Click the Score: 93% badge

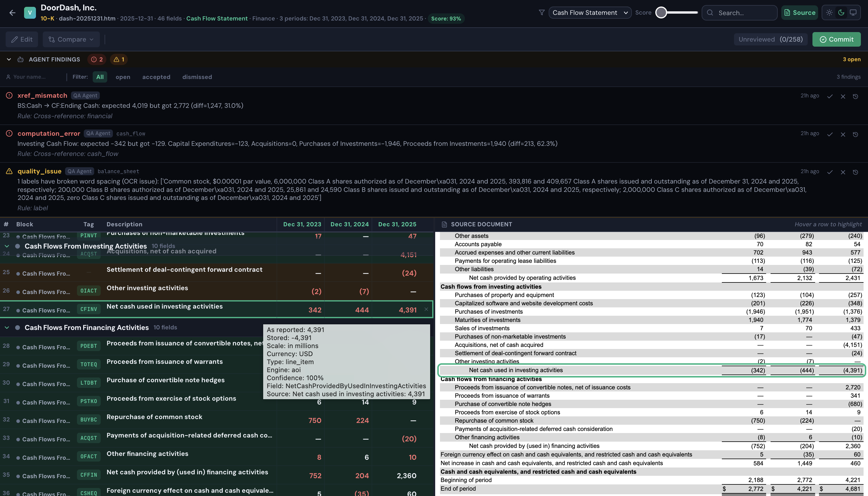coord(446,18)
